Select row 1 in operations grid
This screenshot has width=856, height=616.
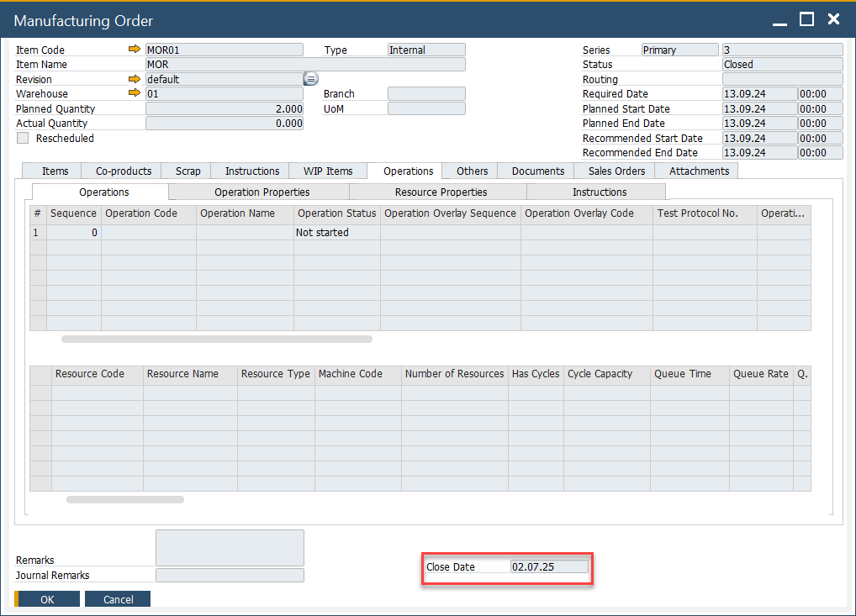pos(37,233)
